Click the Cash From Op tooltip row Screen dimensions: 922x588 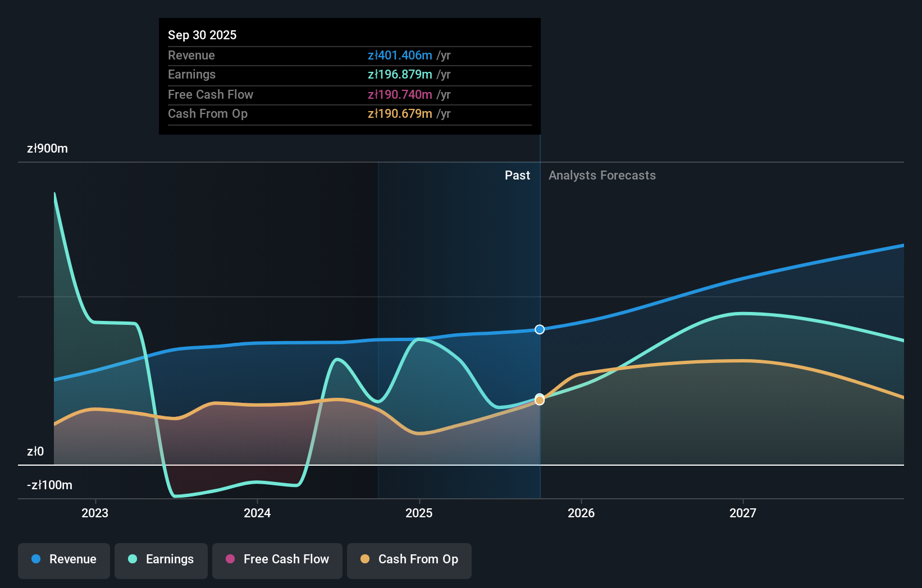pyautogui.click(x=349, y=113)
